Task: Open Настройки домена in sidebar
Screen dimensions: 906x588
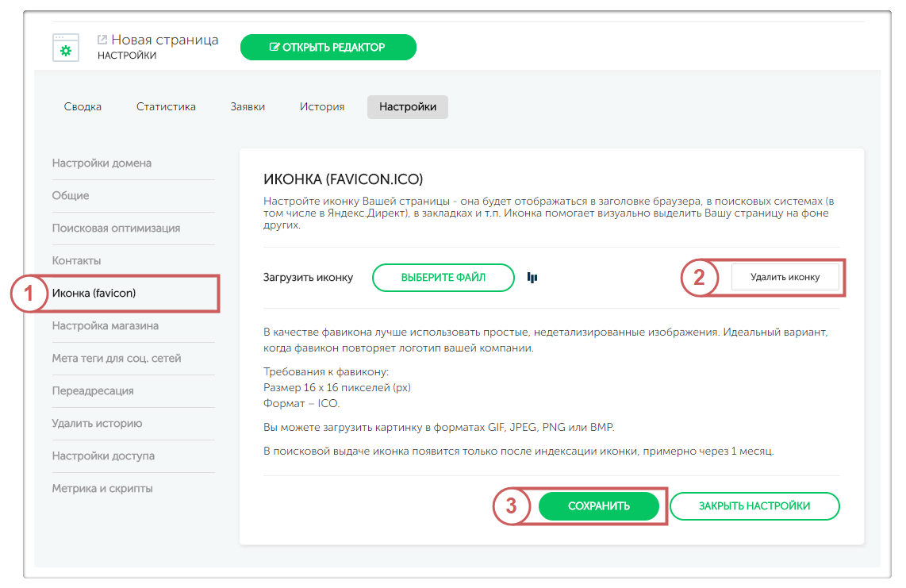Action: pos(102,163)
